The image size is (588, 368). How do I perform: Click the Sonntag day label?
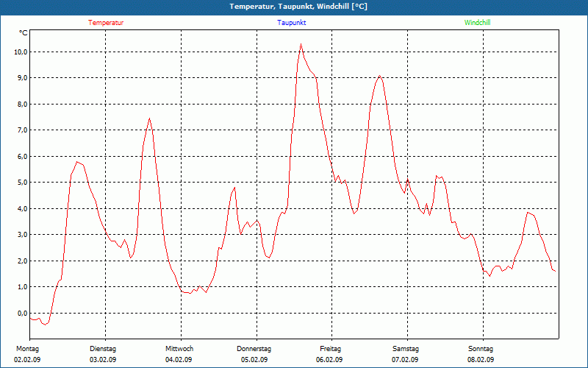click(481, 349)
